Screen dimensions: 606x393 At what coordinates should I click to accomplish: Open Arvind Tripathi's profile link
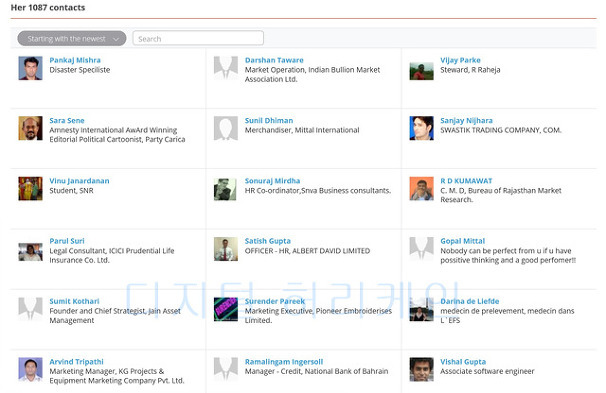point(77,362)
